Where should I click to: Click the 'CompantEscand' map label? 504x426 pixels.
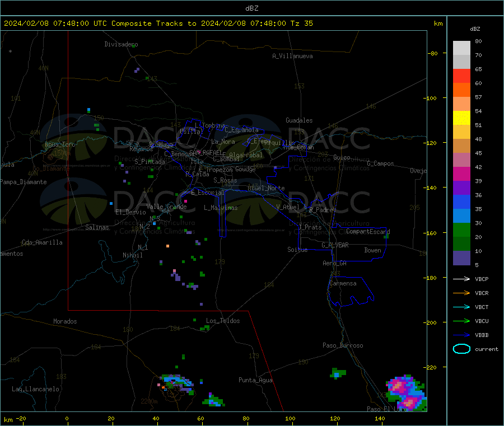tap(368, 231)
